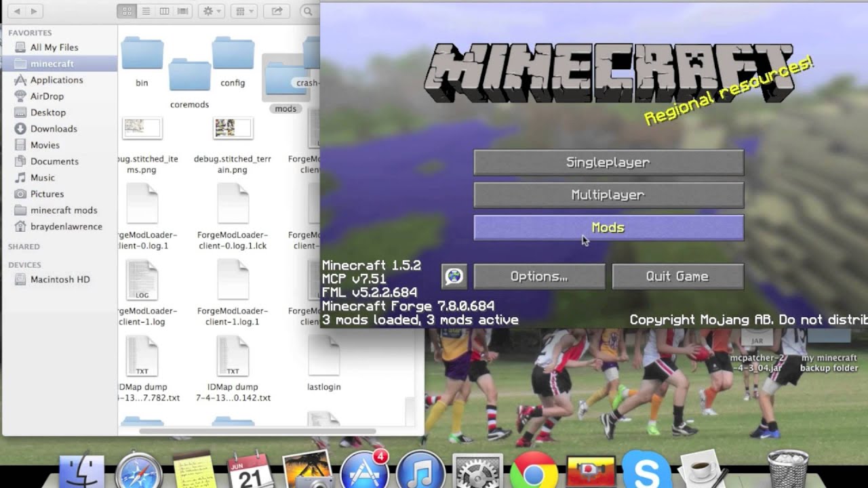Viewport: 868px width, 488px height.
Task: Open Google Chrome from the Dock
Action: (x=534, y=472)
